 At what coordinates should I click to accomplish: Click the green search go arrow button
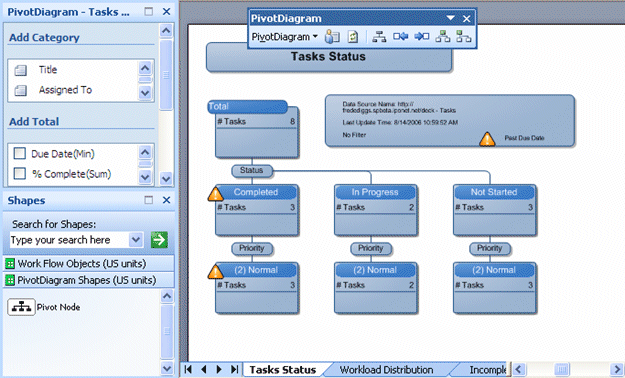159,240
